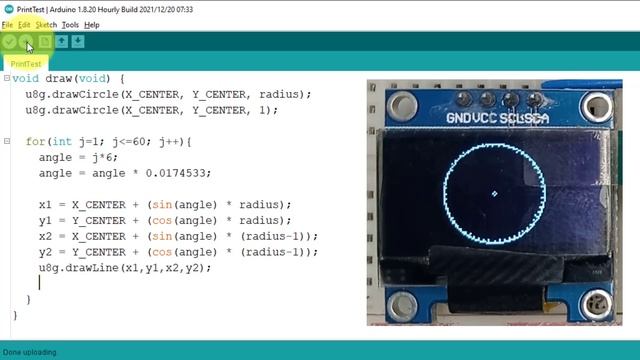Open the Edit menu
The width and height of the screenshot is (640, 360).
[x=24, y=25]
